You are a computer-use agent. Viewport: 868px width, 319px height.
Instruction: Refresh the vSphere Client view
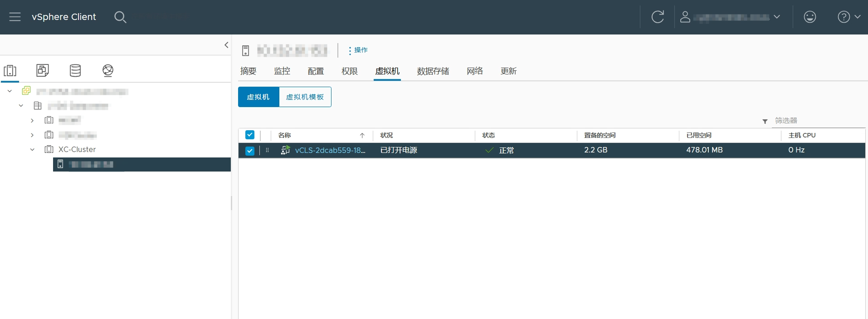(658, 17)
